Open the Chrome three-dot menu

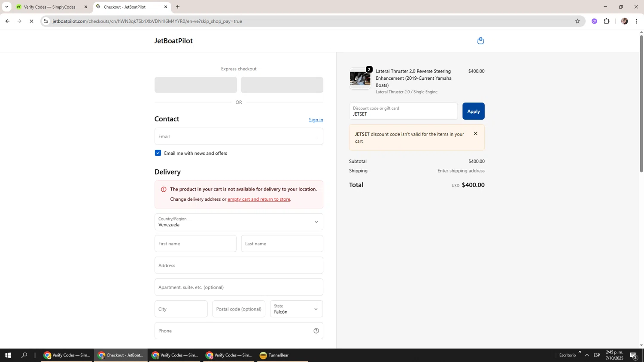637,21
